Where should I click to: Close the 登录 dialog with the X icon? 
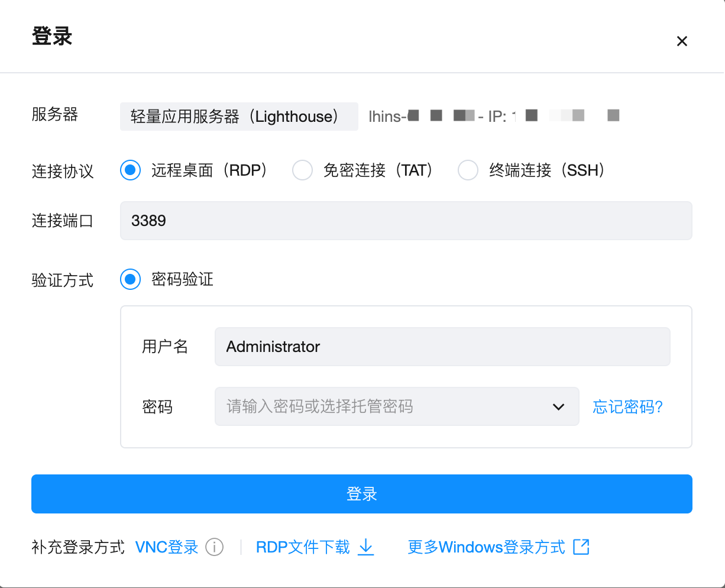click(x=682, y=41)
